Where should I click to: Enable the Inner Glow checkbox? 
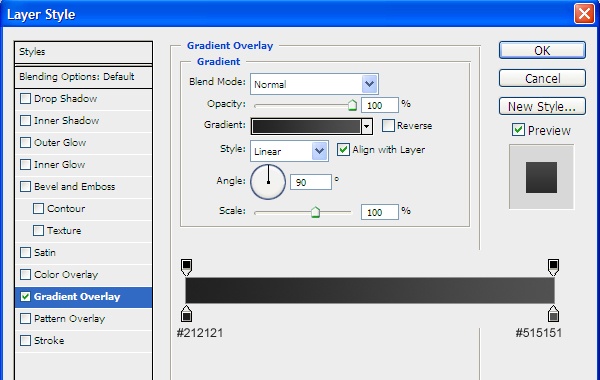coord(25,165)
